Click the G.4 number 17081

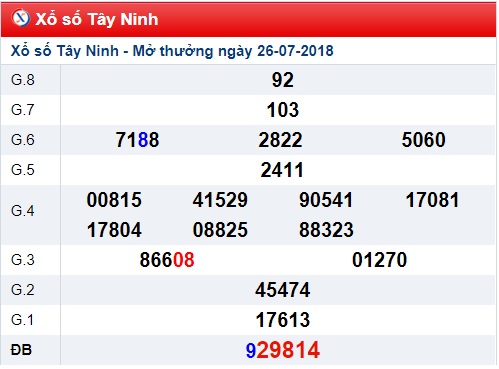pyautogui.click(x=432, y=200)
